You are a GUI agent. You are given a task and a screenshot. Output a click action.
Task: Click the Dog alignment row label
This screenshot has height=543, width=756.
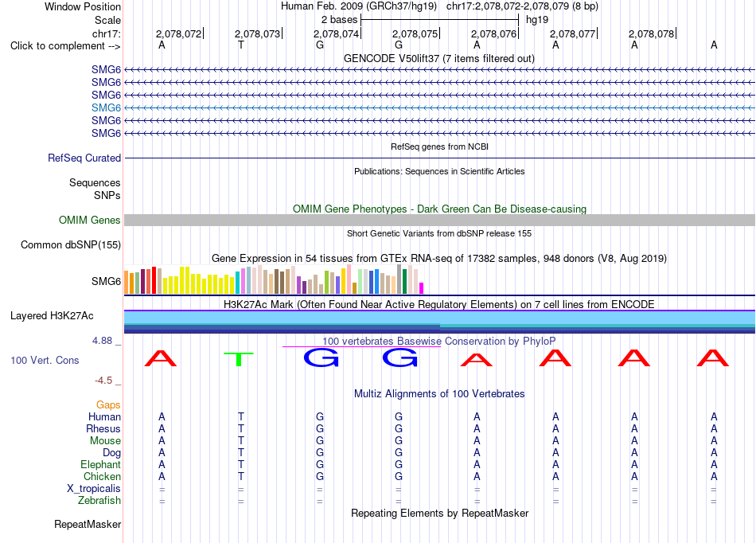111,453
